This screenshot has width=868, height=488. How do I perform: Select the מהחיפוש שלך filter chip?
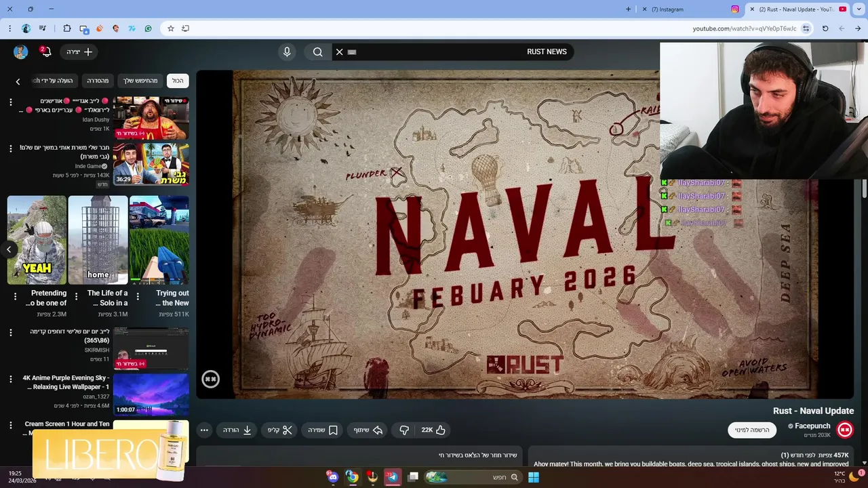pos(140,81)
